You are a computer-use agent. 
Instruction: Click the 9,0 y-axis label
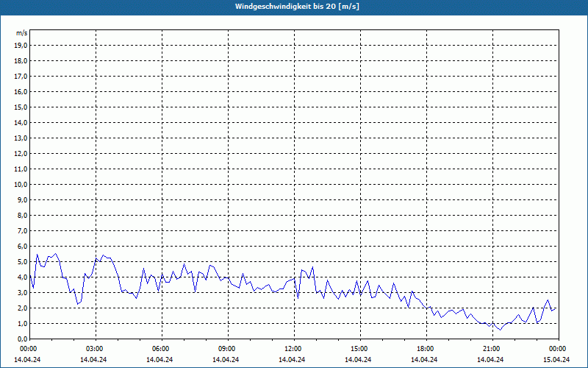click(22, 199)
